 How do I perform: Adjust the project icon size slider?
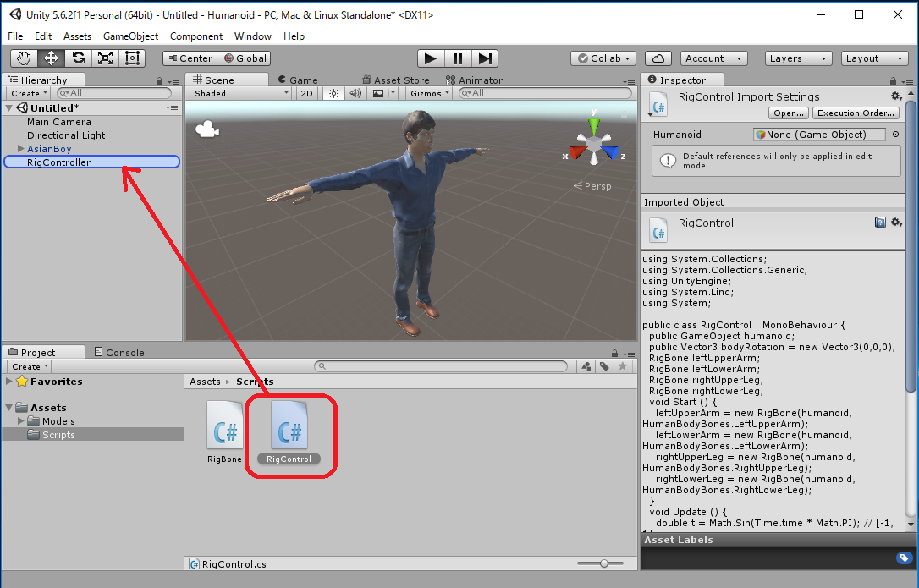604,563
